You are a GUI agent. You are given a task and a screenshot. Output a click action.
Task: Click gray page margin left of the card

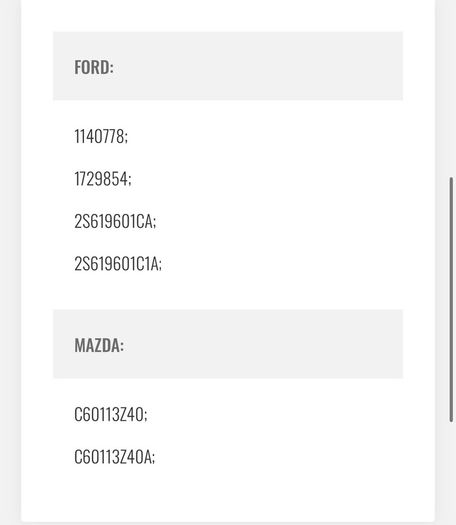[10, 262]
